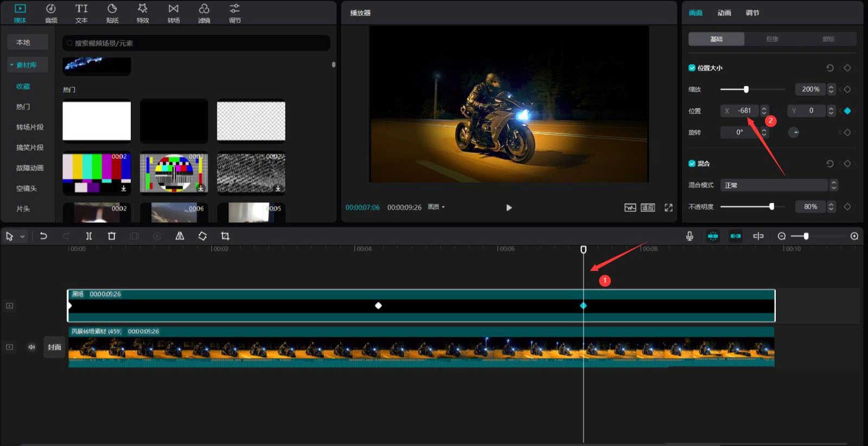Open the 调节 adjustment panel in top toolbar
The image size is (868, 446).
click(x=234, y=14)
